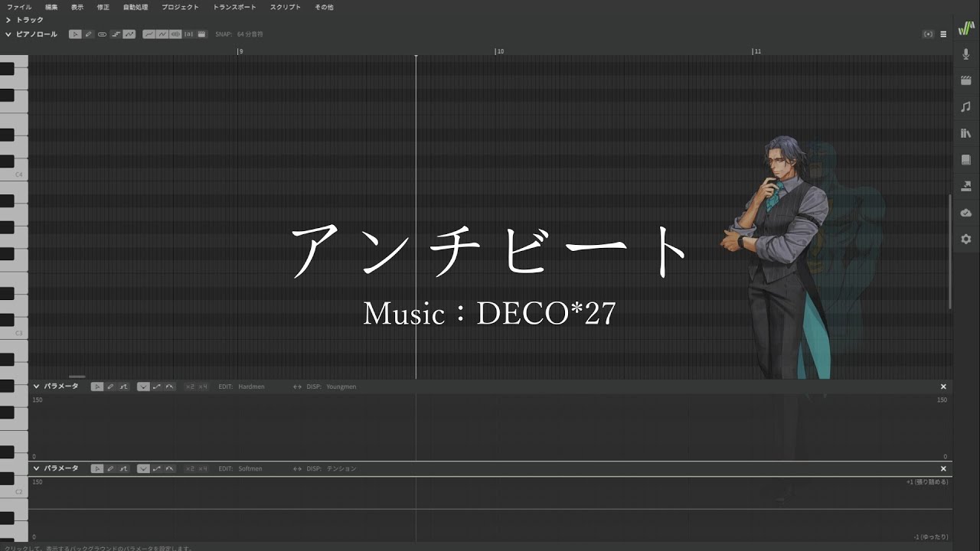Open the cloud license panel
The height and width of the screenshot is (551, 980).
click(966, 213)
